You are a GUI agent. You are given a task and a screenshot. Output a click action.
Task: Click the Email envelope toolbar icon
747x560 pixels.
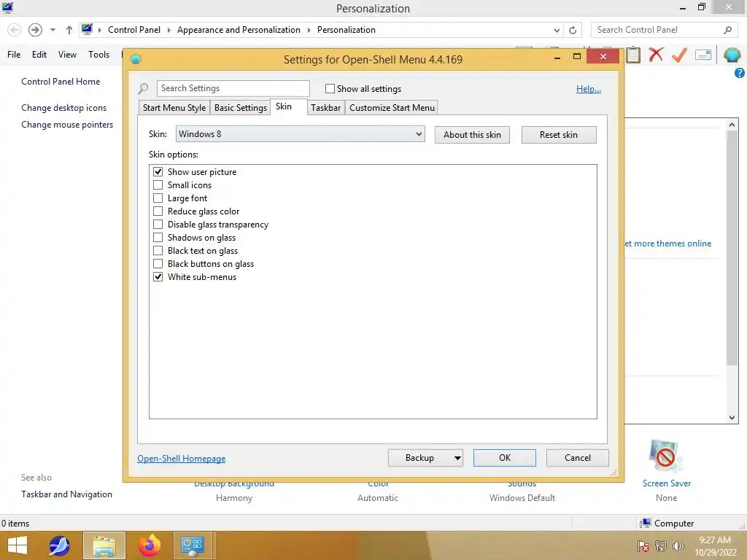tap(703, 55)
